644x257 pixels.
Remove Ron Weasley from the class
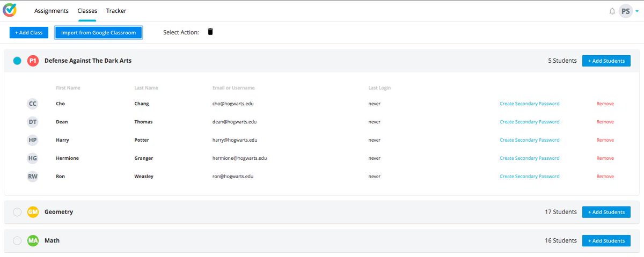click(x=605, y=177)
